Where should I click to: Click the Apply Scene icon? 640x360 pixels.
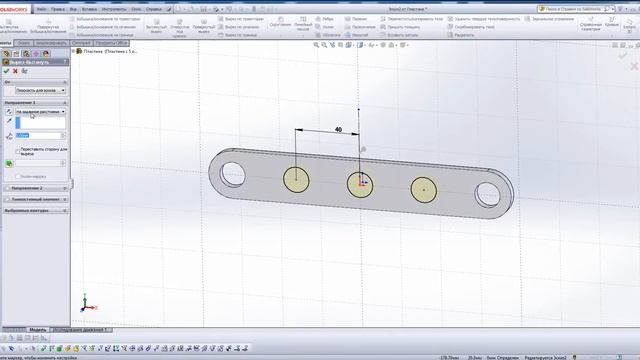coord(391,45)
